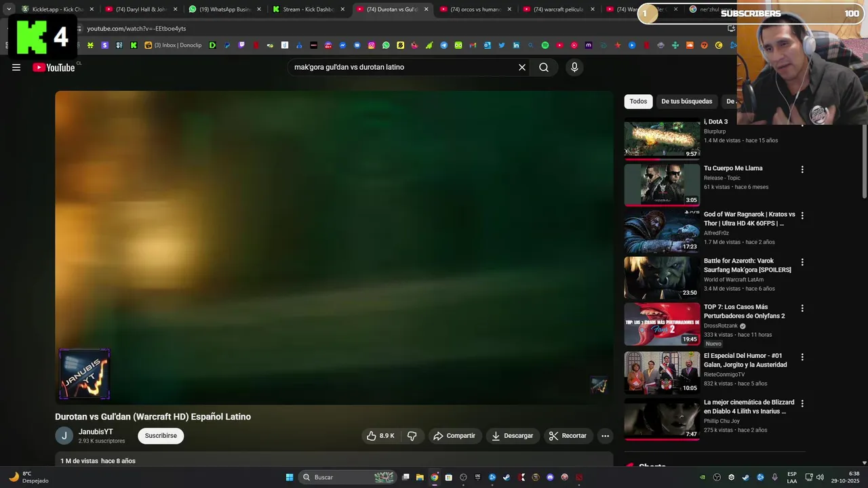Open the LinkedIn bookmark icon

(516, 45)
